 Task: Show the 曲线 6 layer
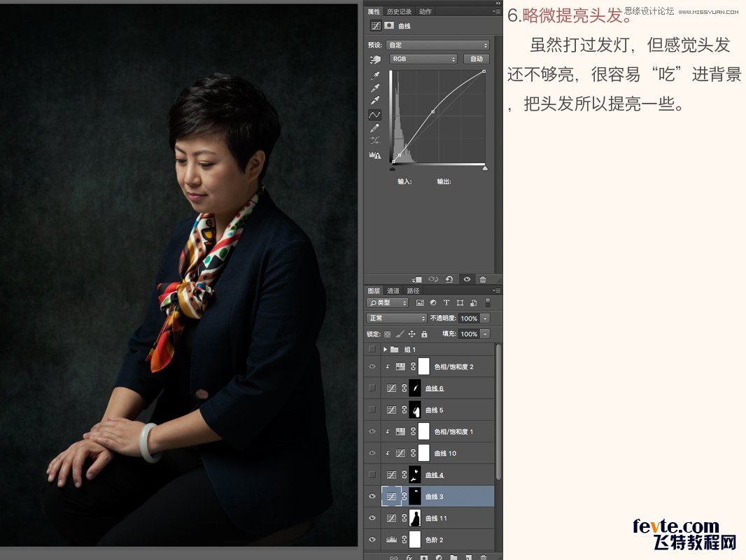[x=372, y=388]
